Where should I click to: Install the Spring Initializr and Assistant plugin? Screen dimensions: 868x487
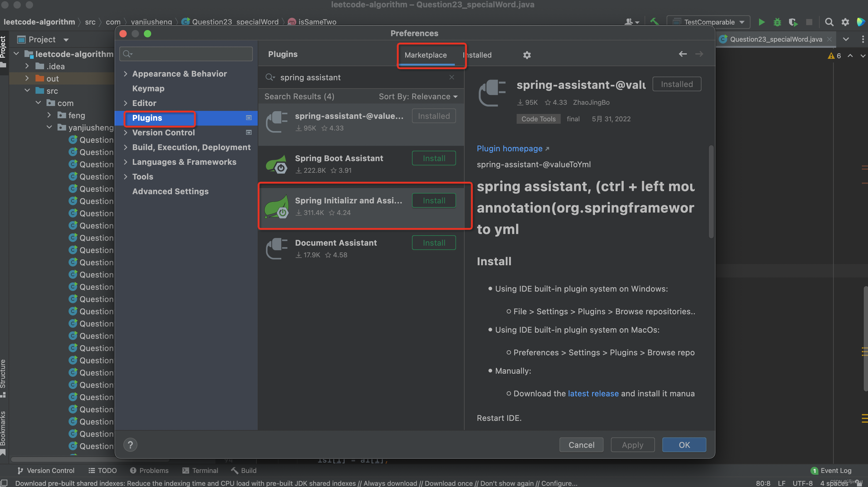pyautogui.click(x=434, y=201)
